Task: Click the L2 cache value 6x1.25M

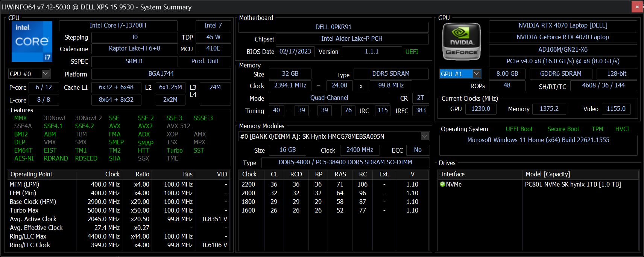Action: tap(170, 87)
